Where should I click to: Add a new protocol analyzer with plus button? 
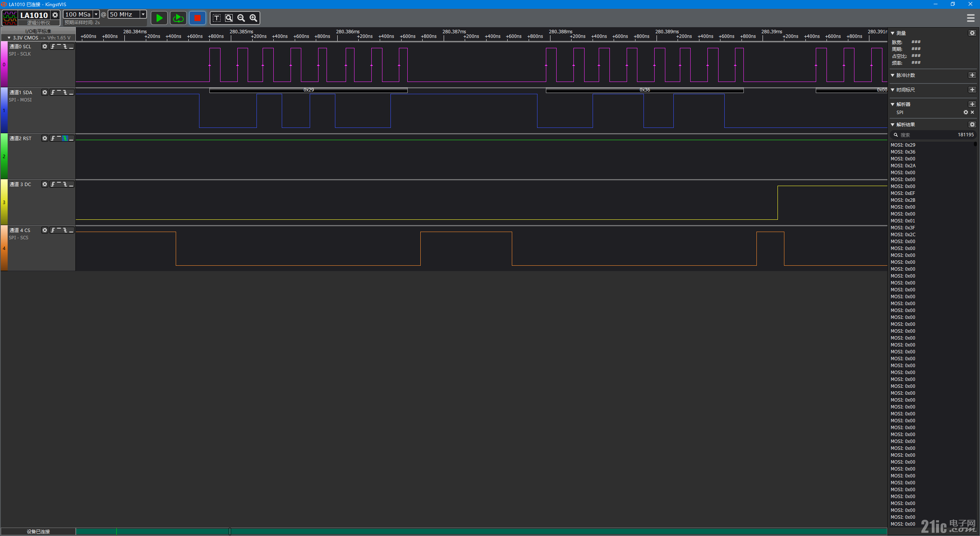pyautogui.click(x=972, y=104)
